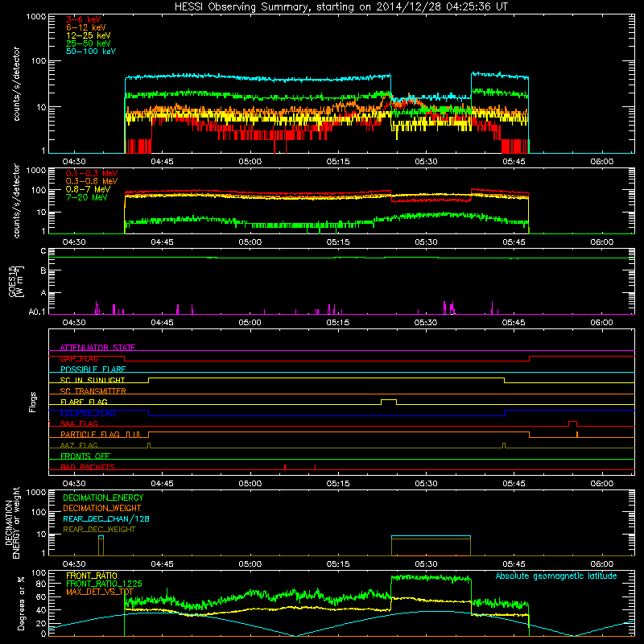Select the BAD_PACKETS flag label

click(x=88, y=467)
